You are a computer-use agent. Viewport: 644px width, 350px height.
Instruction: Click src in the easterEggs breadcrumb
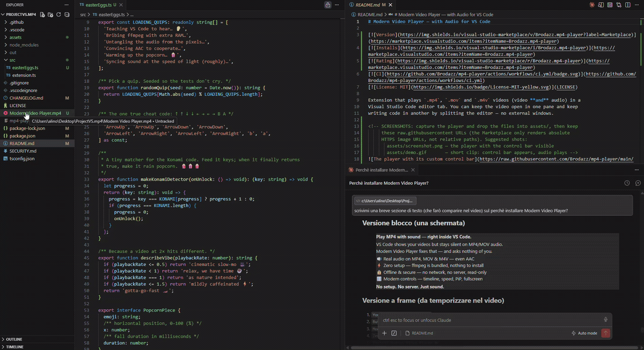(83, 14)
